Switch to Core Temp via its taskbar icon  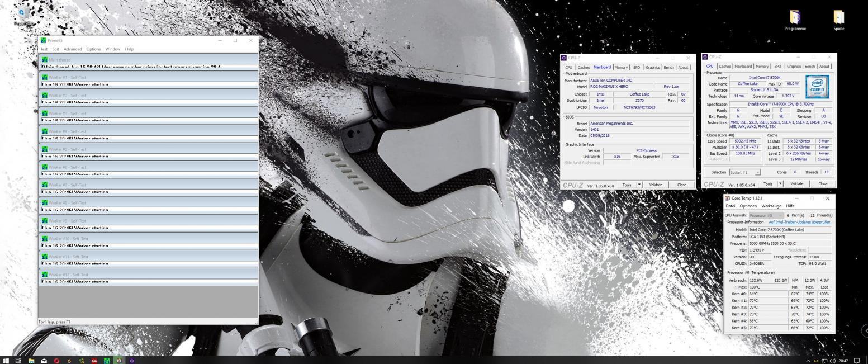point(119,361)
